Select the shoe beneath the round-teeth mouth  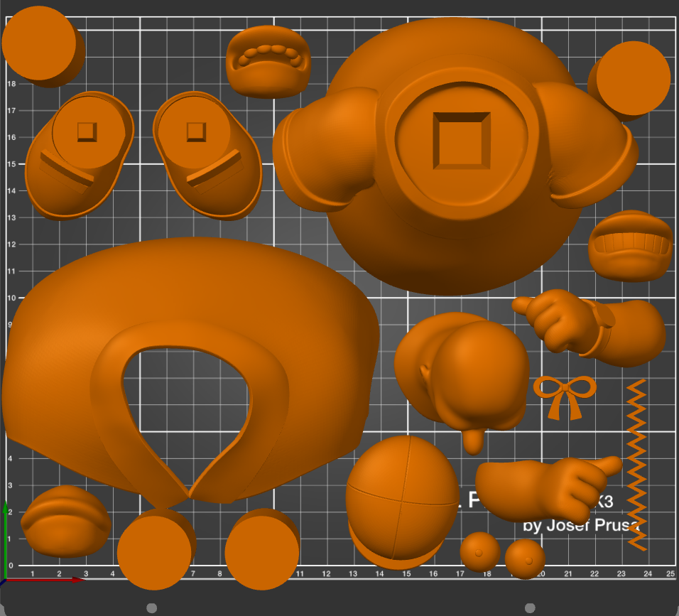[x=207, y=155]
